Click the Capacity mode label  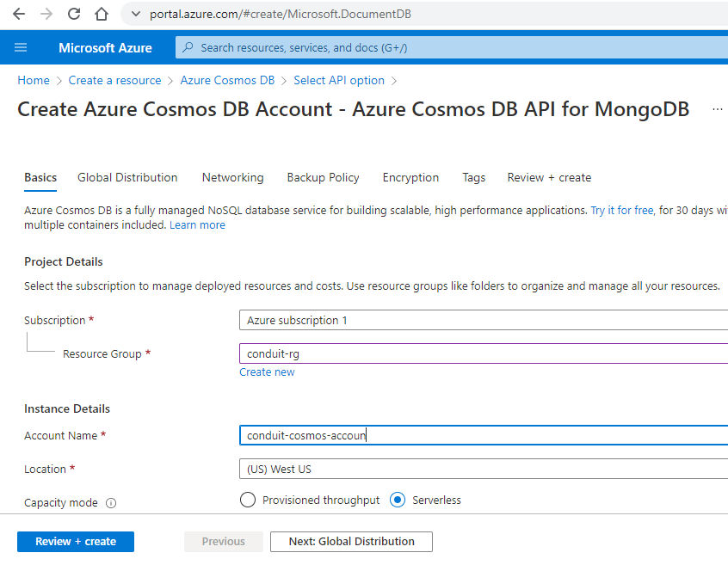click(61, 503)
